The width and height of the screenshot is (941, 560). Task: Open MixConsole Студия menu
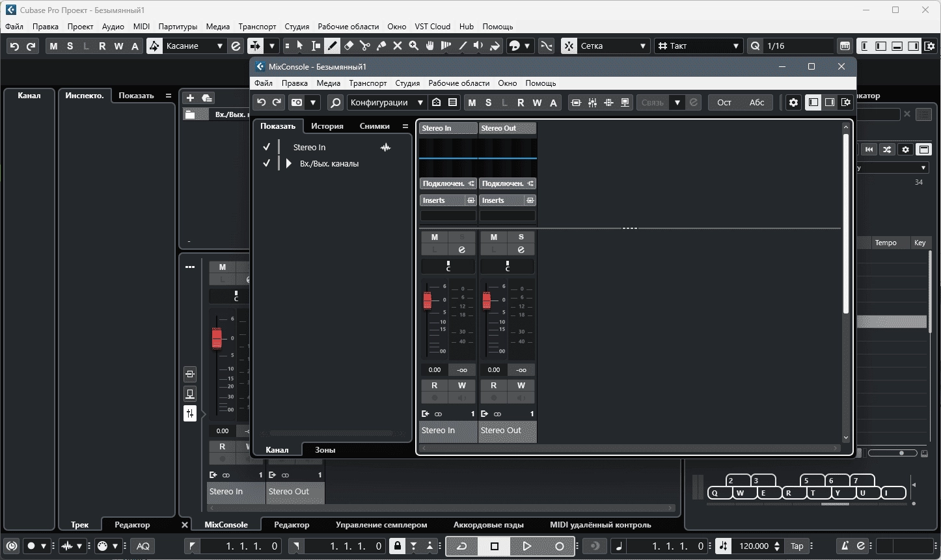coord(407,83)
